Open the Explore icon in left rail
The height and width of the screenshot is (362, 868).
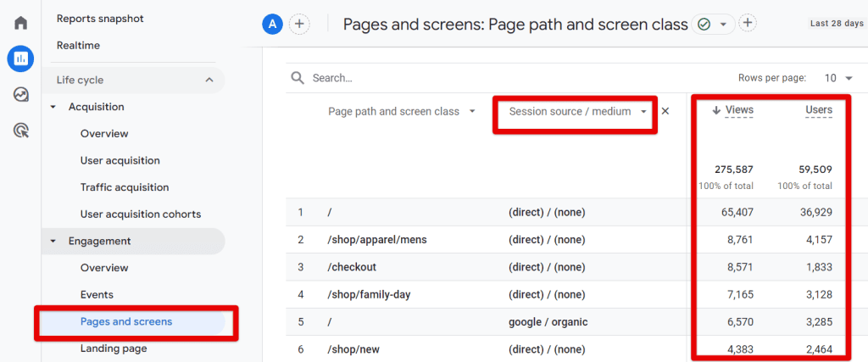click(x=20, y=94)
